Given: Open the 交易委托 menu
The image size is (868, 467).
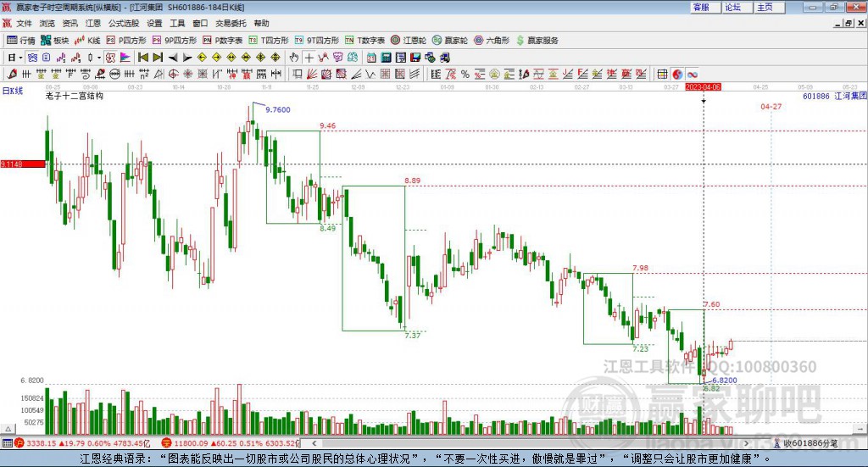Looking at the screenshot, I should coord(231,23).
